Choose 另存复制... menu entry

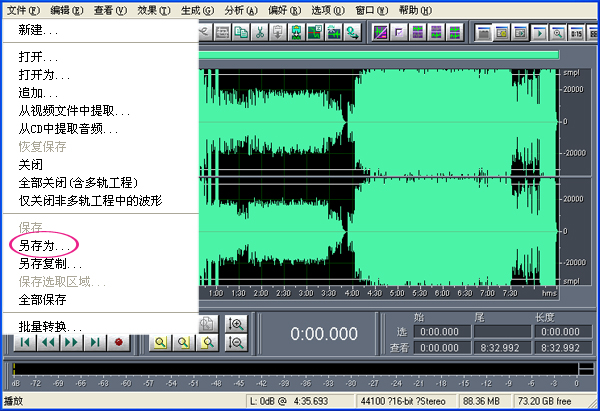point(101,264)
